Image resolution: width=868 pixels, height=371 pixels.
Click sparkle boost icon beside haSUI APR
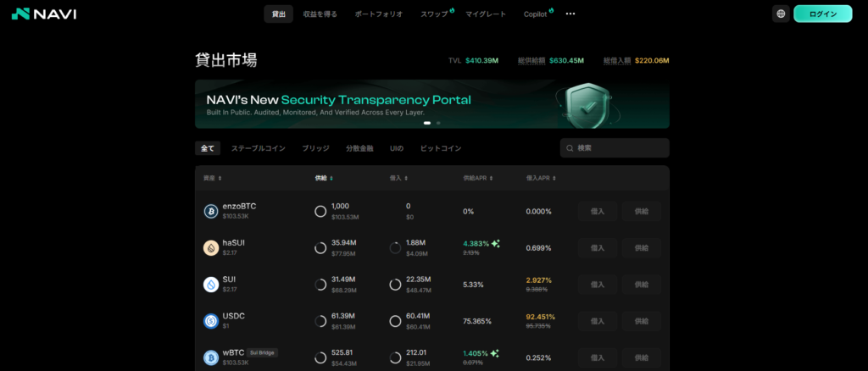tap(496, 244)
